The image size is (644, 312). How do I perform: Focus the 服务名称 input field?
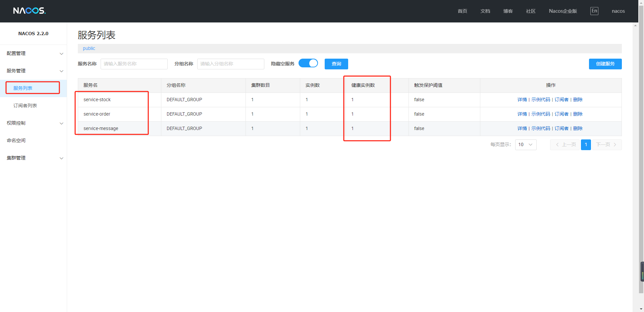134,64
